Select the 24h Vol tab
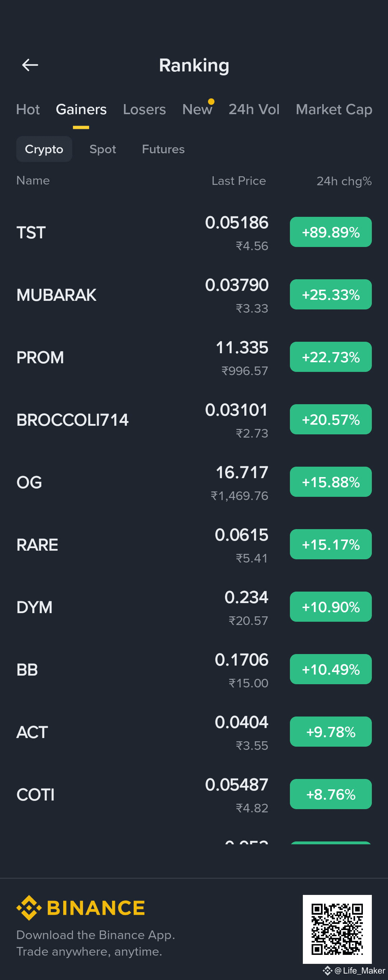388x980 pixels. click(x=254, y=109)
